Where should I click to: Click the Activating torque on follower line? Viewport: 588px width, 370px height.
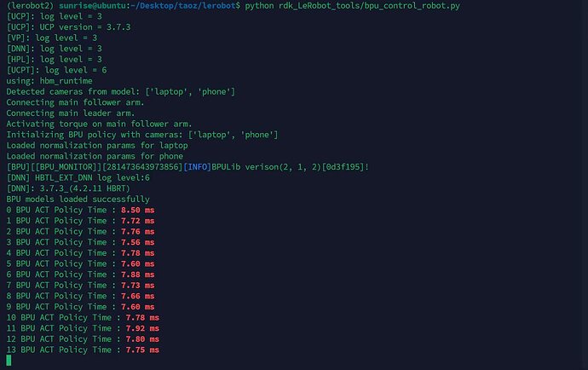pos(100,124)
